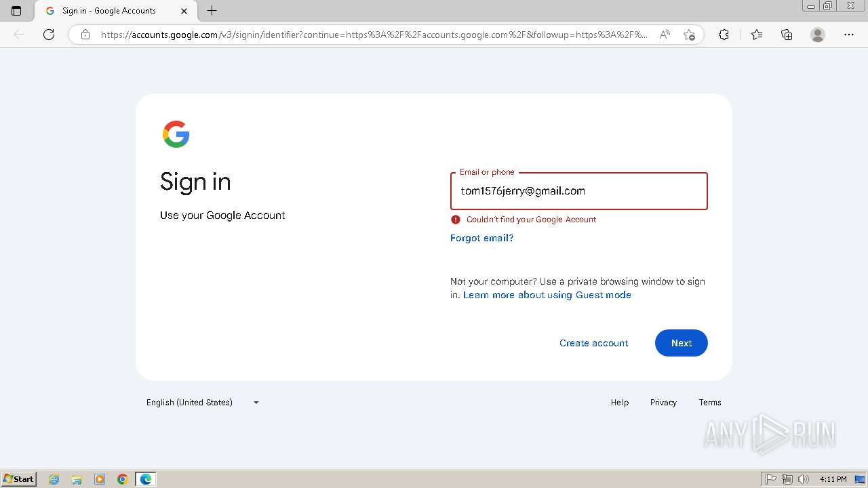Click the network tray icon
The height and width of the screenshot is (488, 868).
pos(787,479)
